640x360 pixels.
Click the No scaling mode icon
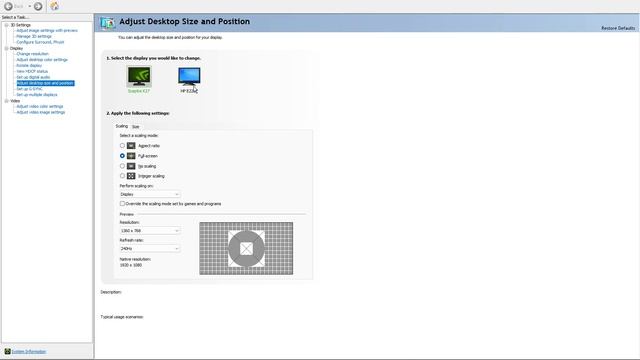131,166
